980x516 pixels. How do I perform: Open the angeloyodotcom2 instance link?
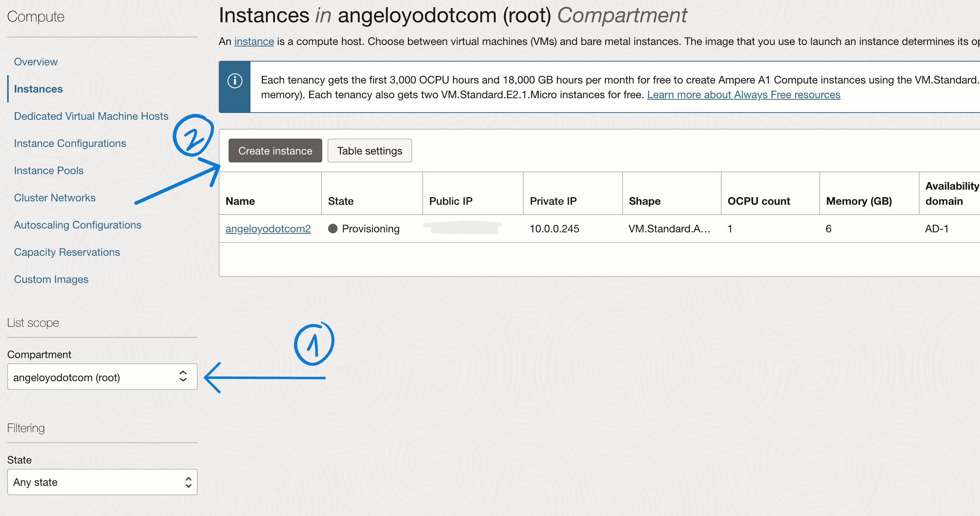pos(268,229)
